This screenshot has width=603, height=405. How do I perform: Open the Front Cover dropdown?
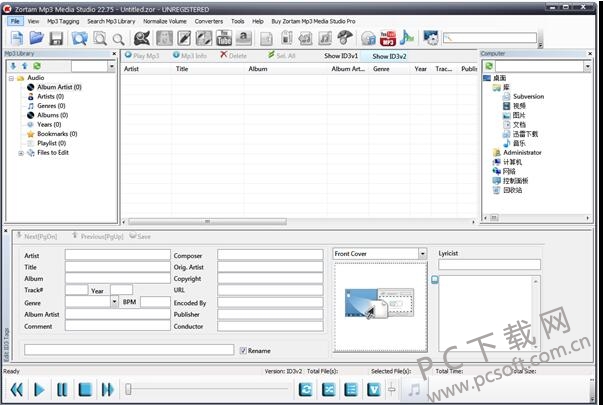(x=423, y=253)
